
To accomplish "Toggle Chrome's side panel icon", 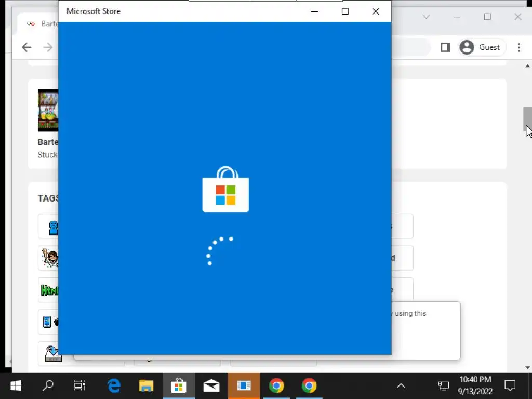I will click(445, 47).
